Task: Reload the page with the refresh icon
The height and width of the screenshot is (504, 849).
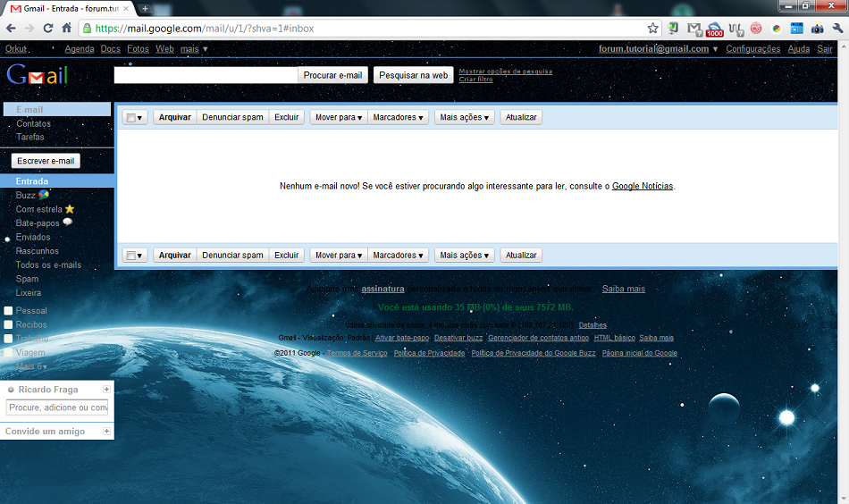Action: click(x=47, y=29)
